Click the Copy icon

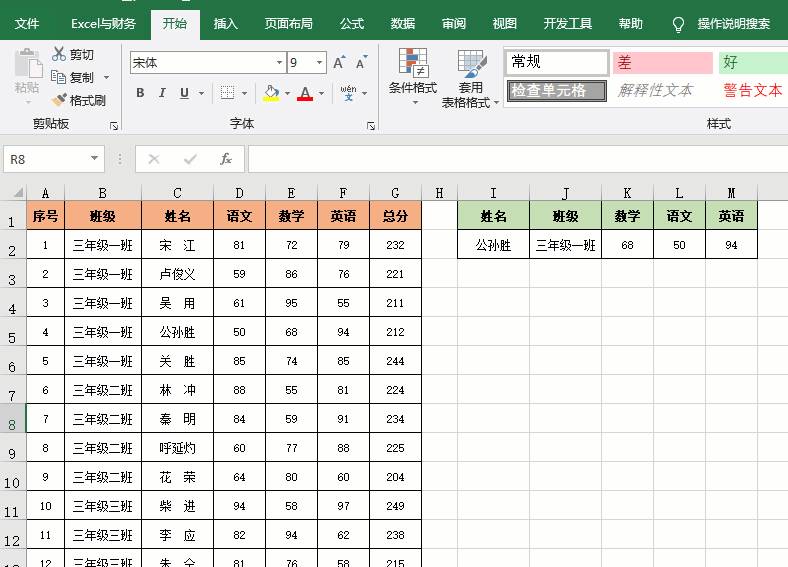point(58,77)
